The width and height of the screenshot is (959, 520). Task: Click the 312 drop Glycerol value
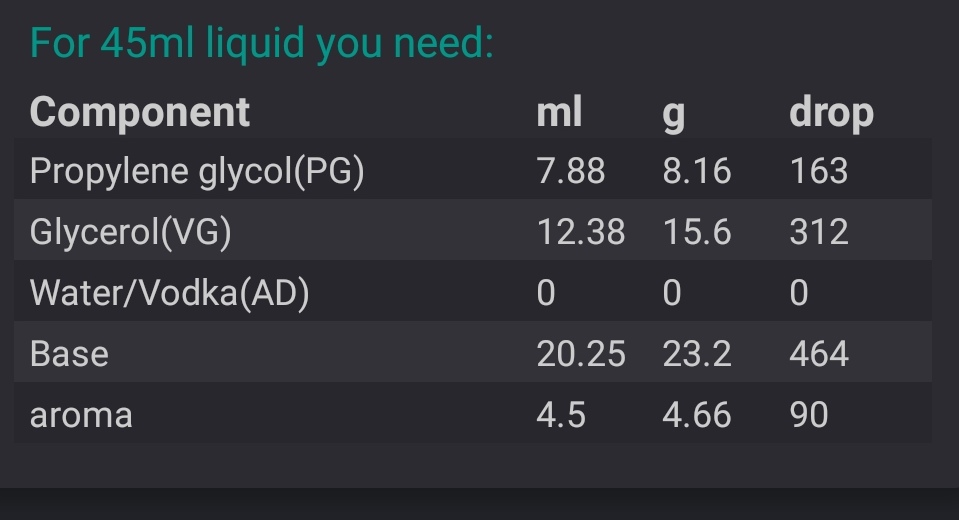click(818, 232)
